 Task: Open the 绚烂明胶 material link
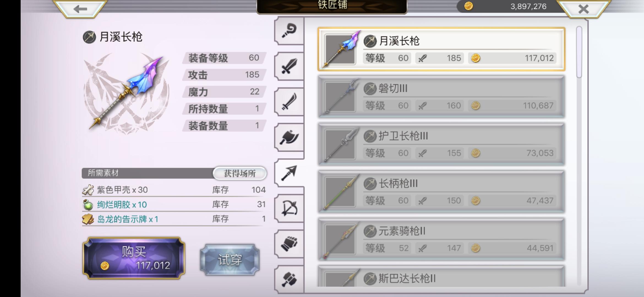[122, 205]
